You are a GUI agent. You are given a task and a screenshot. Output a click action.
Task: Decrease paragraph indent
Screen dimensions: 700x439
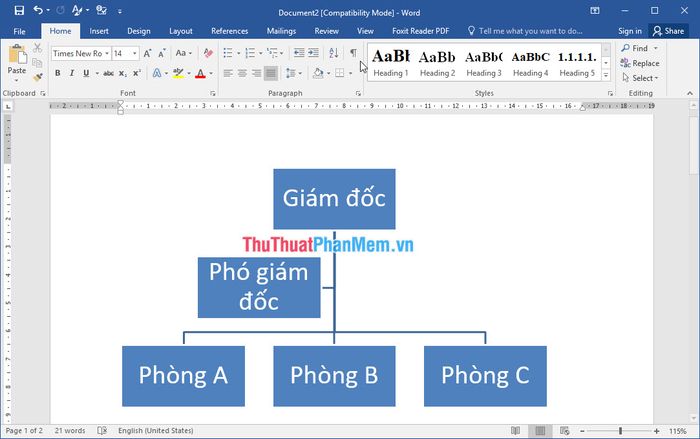299,53
